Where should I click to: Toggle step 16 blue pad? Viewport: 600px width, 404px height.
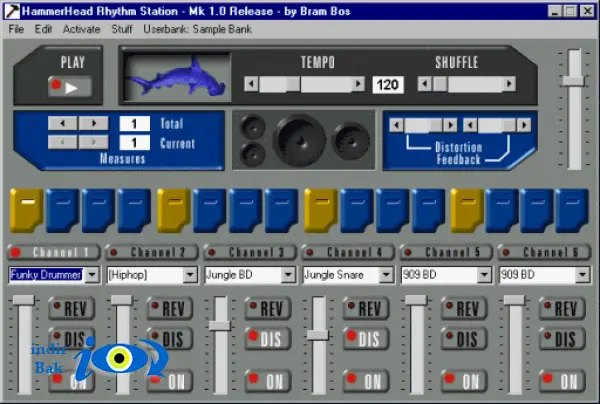(572, 210)
